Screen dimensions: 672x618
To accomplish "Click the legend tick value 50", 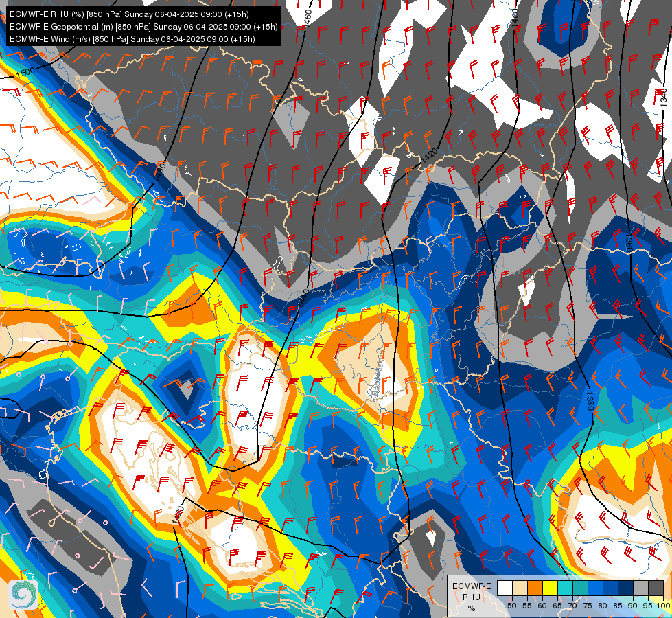I will coord(511,606).
